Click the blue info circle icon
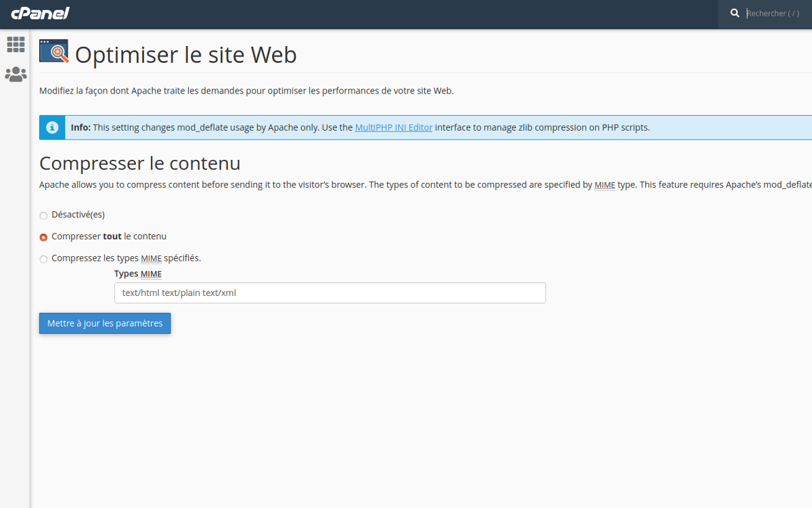This screenshot has height=508, width=812. (52, 127)
